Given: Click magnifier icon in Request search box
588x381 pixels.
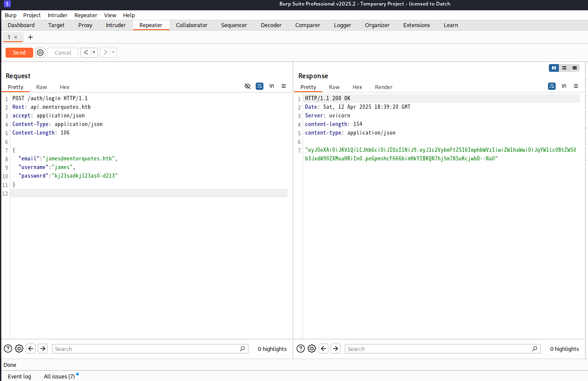Looking at the screenshot, I should [x=242, y=349].
